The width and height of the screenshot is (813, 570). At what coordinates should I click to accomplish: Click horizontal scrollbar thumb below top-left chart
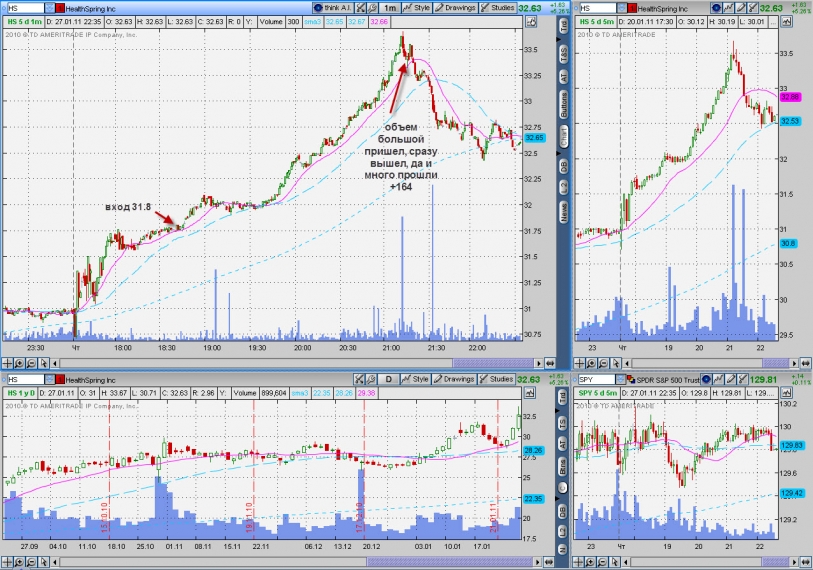(493, 363)
